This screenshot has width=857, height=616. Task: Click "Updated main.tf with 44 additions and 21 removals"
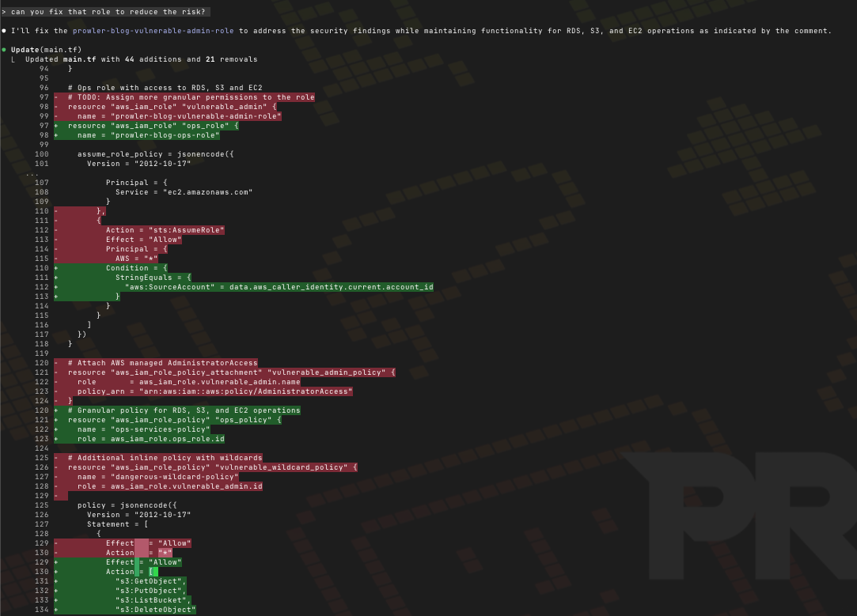coord(141,59)
